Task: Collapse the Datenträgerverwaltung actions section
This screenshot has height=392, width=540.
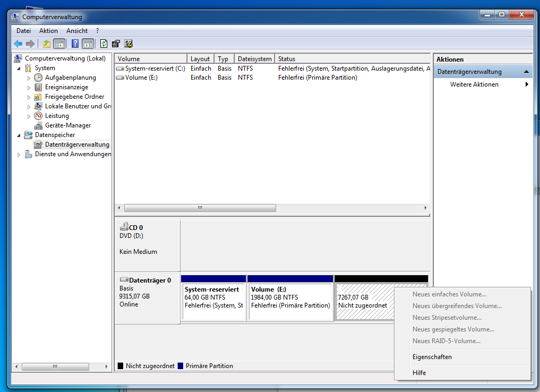Action: click(526, 72)
